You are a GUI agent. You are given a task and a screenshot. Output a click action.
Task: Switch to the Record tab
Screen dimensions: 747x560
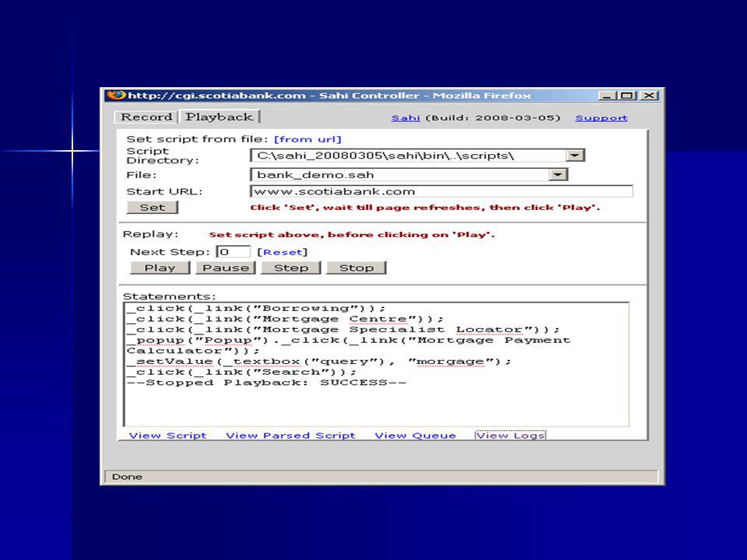[x=146, y=117]
